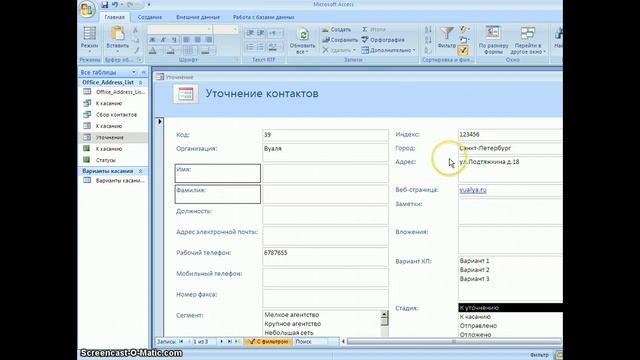Switch to the Главная ribbon tab

coord(115,17)
